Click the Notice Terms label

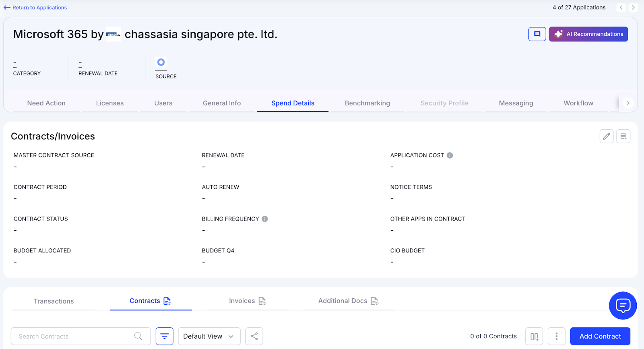click(411, 187)
